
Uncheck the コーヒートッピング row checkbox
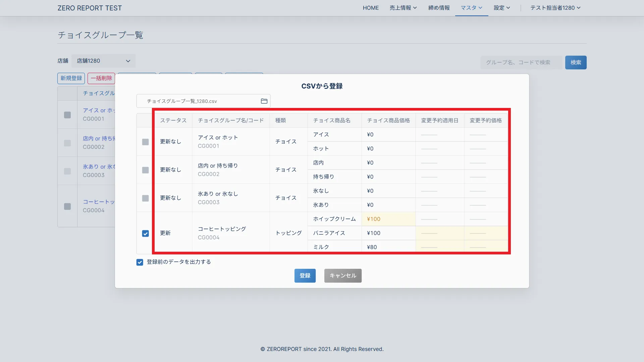pos(145,233)
